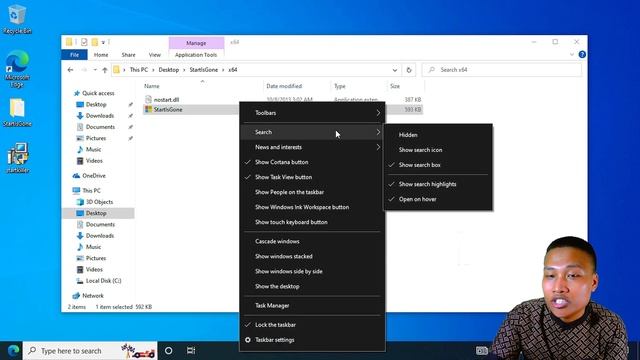
Task: Open Task Manager from context menu
Action: pos(312,305)
